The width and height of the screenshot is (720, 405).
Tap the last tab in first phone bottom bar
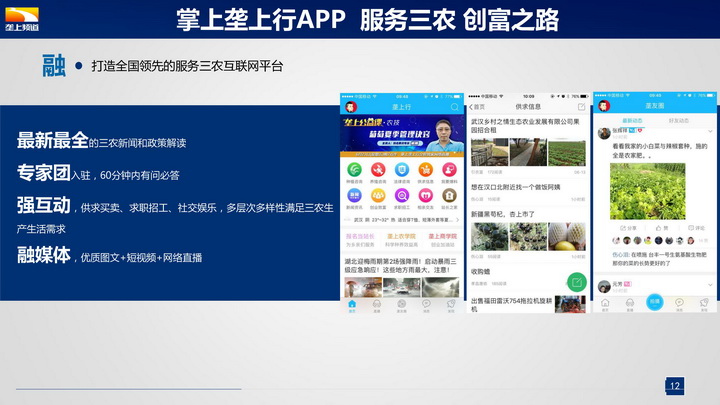(451, 304)
